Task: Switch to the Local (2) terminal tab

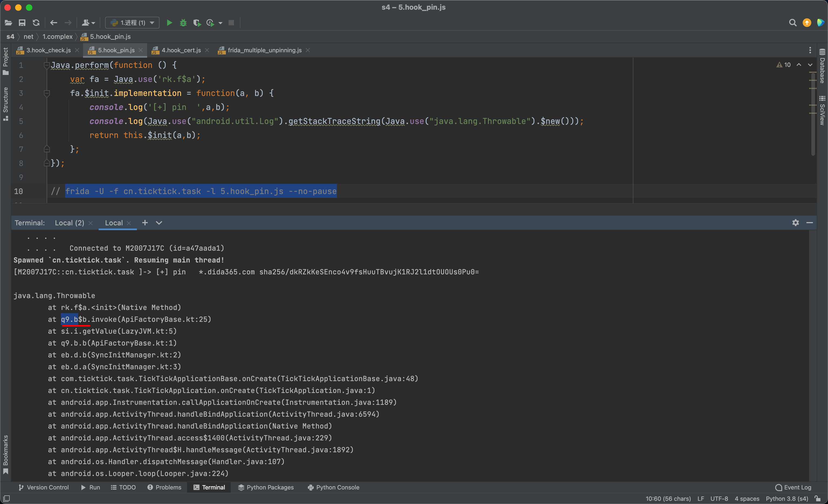Action: (69, 223)
